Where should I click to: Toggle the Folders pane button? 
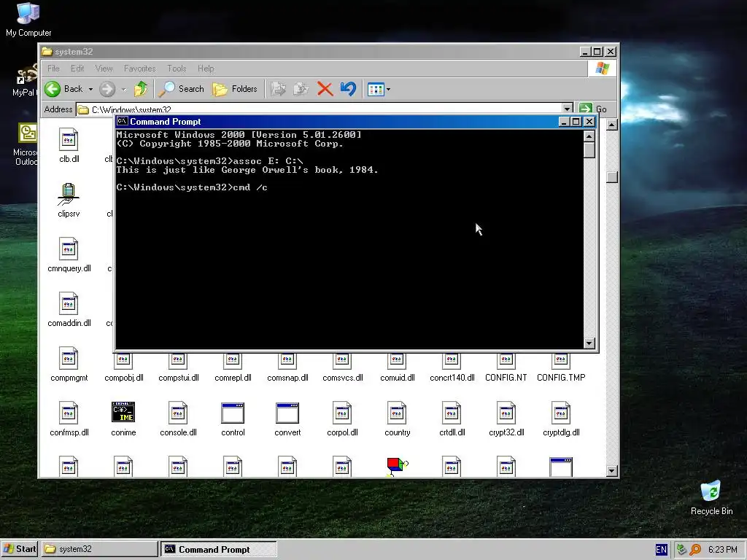coord(235,89)
